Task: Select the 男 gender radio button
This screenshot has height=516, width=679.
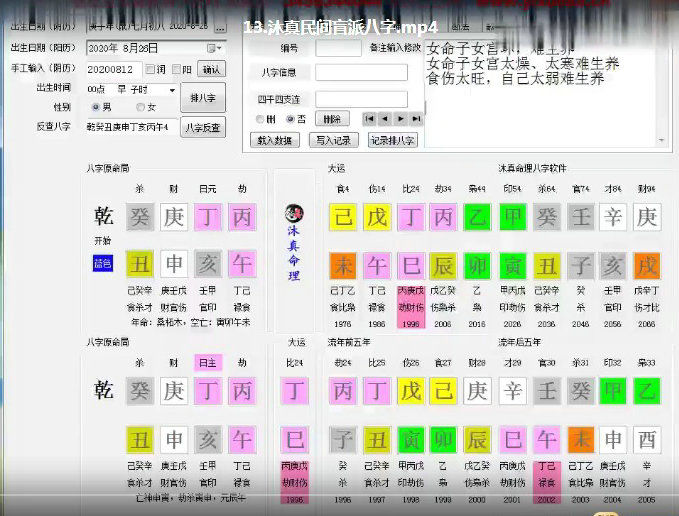Action: (96, 107)
